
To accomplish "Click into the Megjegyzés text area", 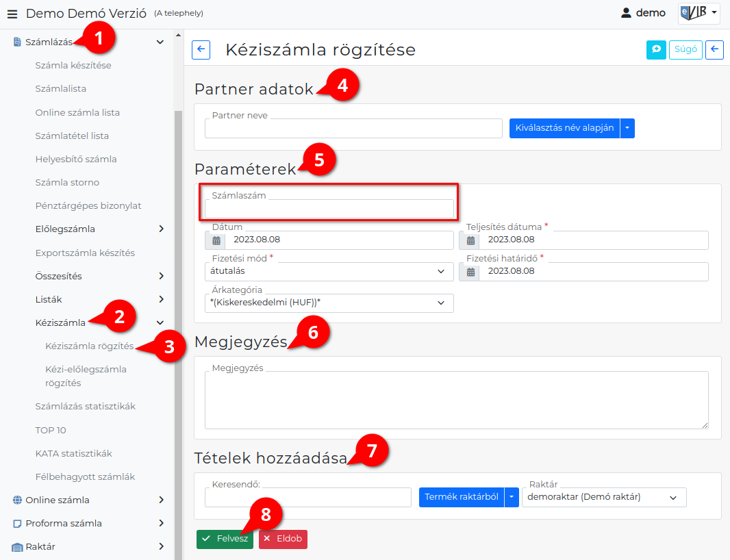I will coord(457,400).
